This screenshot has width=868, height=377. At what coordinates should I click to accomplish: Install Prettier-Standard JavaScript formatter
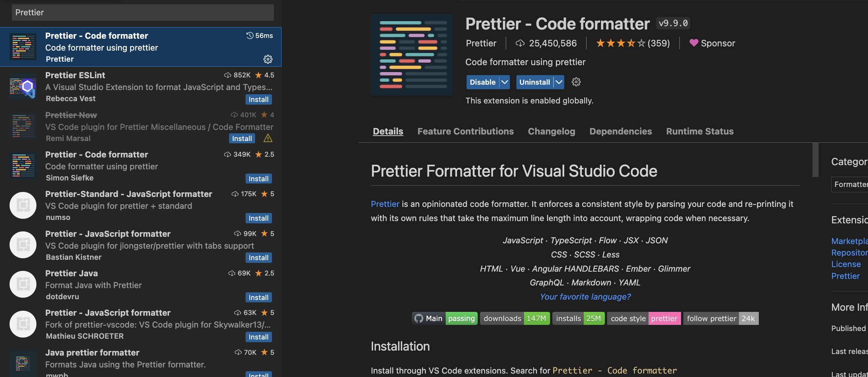point(259,218)
